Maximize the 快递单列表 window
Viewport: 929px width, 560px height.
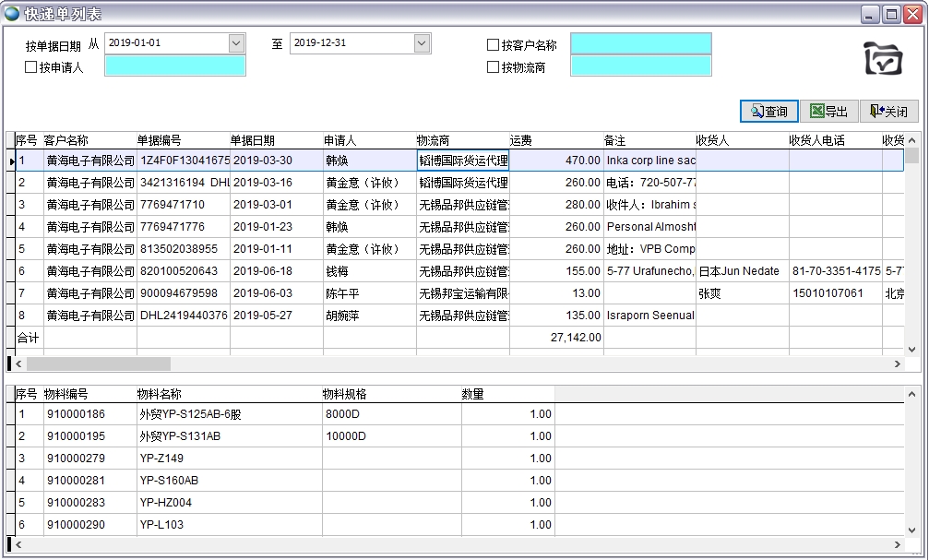[x=891, y=14]
